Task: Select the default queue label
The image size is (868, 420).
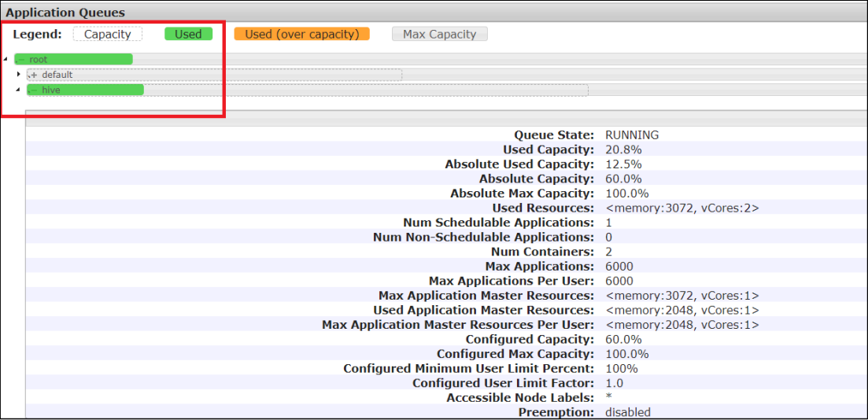Action: (x=57, y=75)
